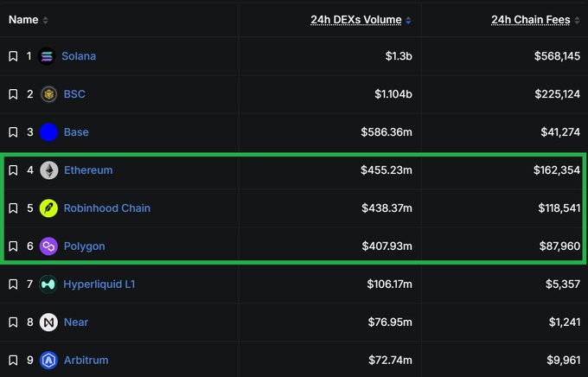The height and width of the screenshot is (377, 588).
Task: Click the 24h Chain Fees header
Action: point(531,20)
